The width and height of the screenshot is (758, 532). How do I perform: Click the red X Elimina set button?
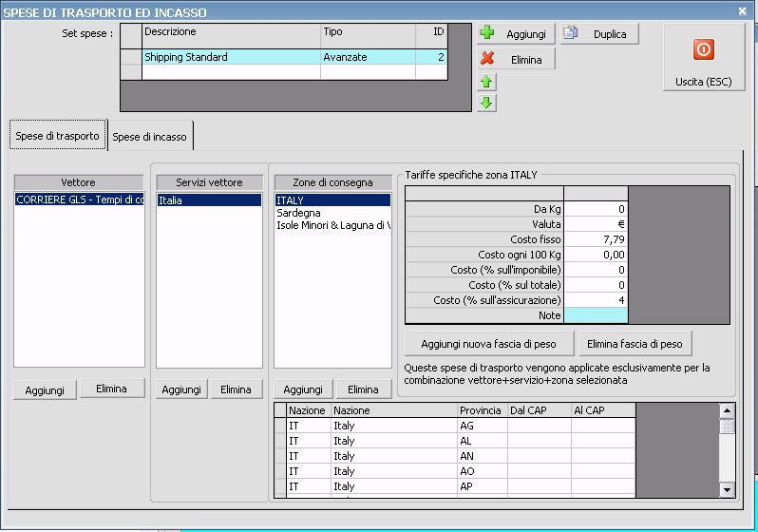(516, 59)
